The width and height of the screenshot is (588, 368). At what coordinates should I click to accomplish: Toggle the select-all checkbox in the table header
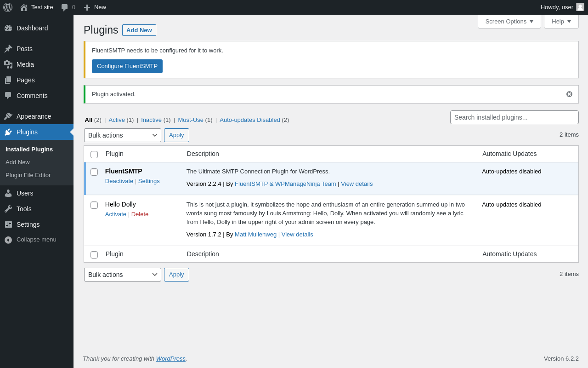(x=94, y=155)
